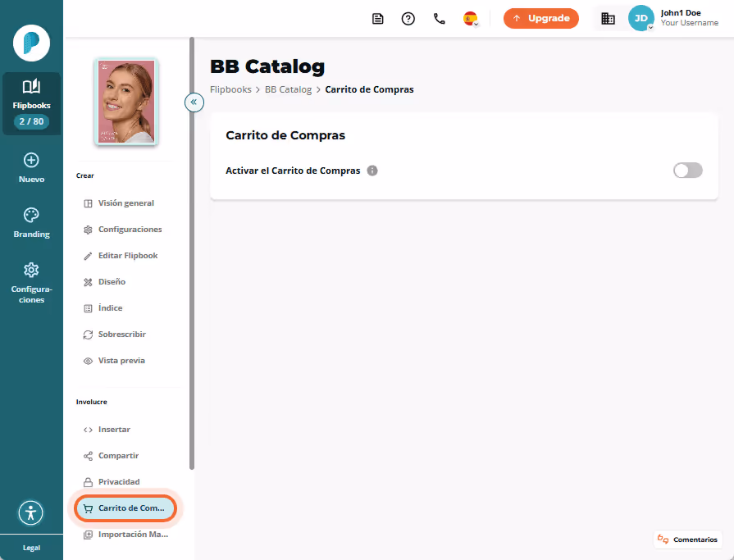Click the Upgrade button
This screenshot has width=734, height=560.
541,19
